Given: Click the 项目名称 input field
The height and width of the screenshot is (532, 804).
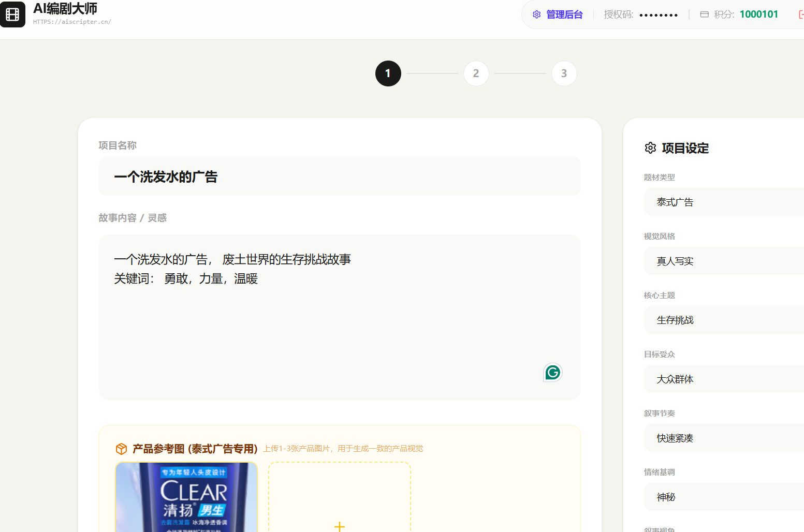Looking at the screenshot, I should [x=339, y=177].
